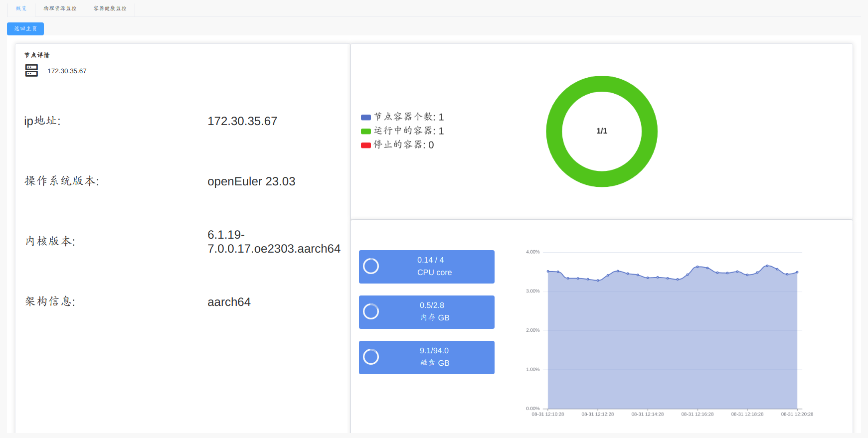868x438 pixels.
Task: Toggle the green 运行中的容器 legend marker
Action: tap(366, 132)
